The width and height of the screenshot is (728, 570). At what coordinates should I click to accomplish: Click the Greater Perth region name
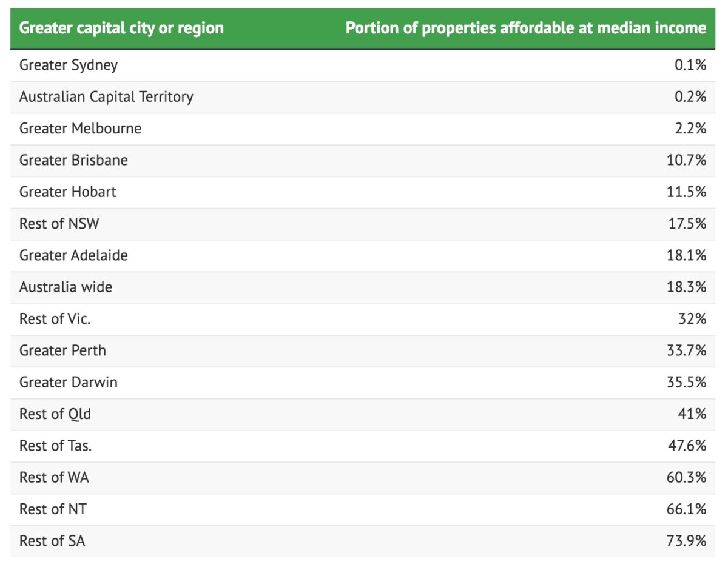(62, 350)
